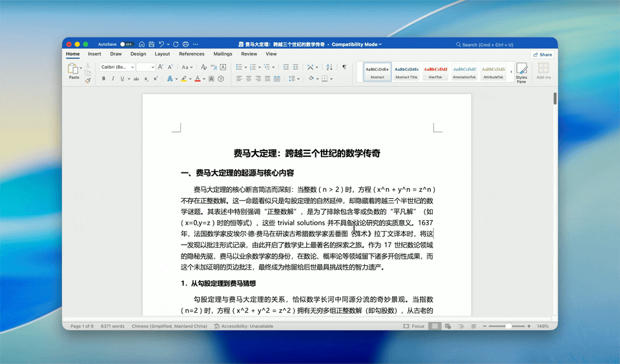The height and width of the screenshot is (364, 620).
Task: Open the Calibri font name dropdown
Action: click(x=117, y=67)
